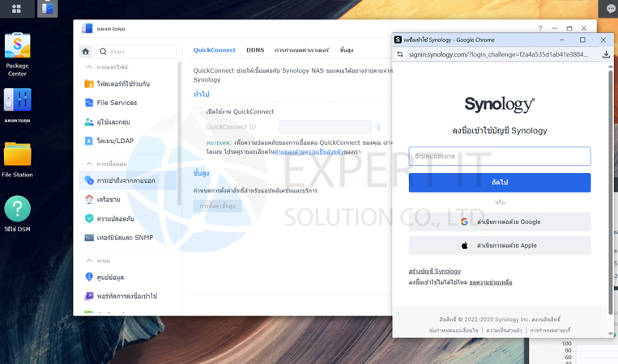The width and height of the screenshot is (618, 364).
Task: Open the notifications chat bubble icon
Action: click(x=611, y=9)
